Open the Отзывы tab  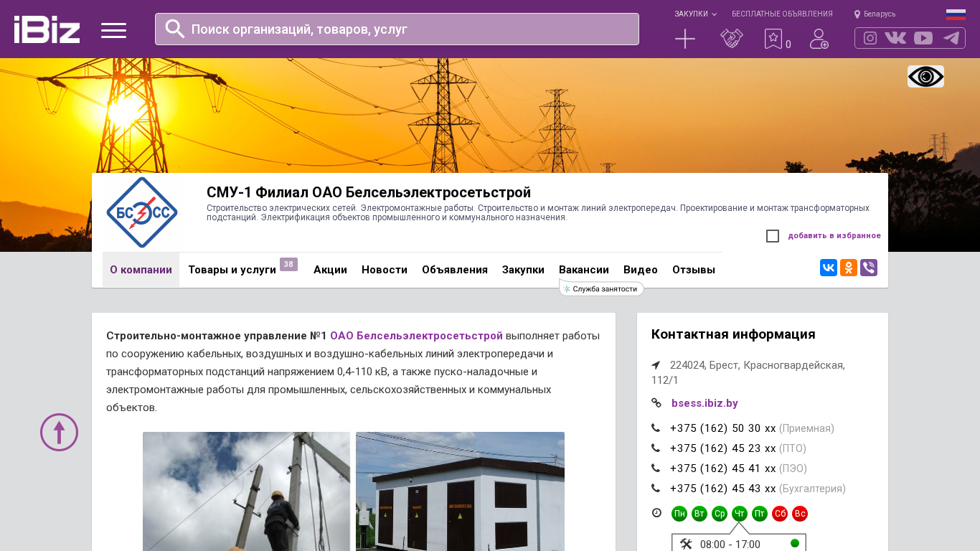click(x=694, y=270)
